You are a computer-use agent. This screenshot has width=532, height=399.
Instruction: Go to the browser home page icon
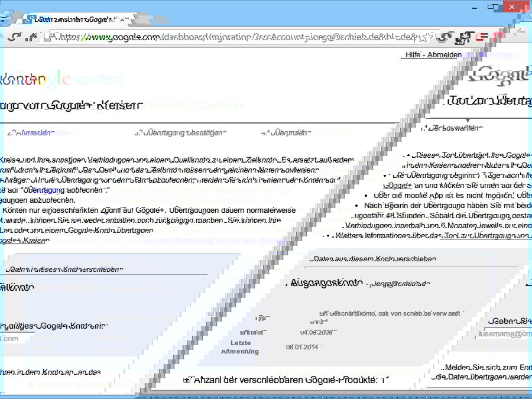coord(33,37)
